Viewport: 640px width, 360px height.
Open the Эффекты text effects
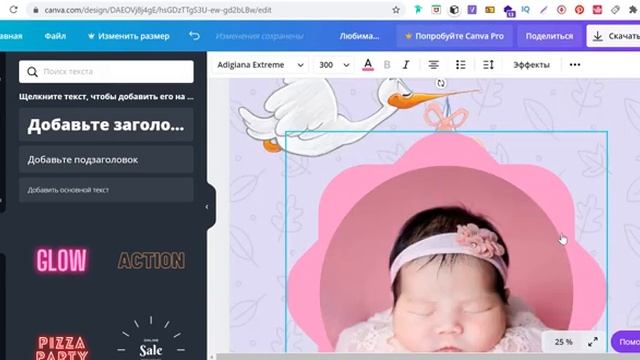[x=531, y=65]
